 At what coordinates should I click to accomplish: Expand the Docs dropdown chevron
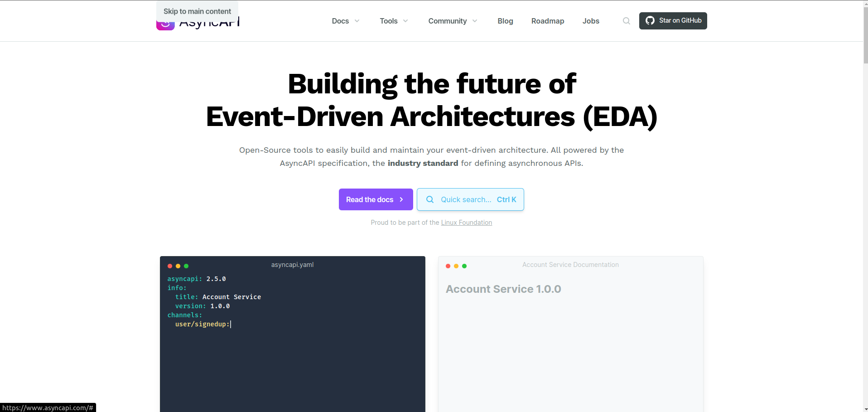[x=357, y=21]
